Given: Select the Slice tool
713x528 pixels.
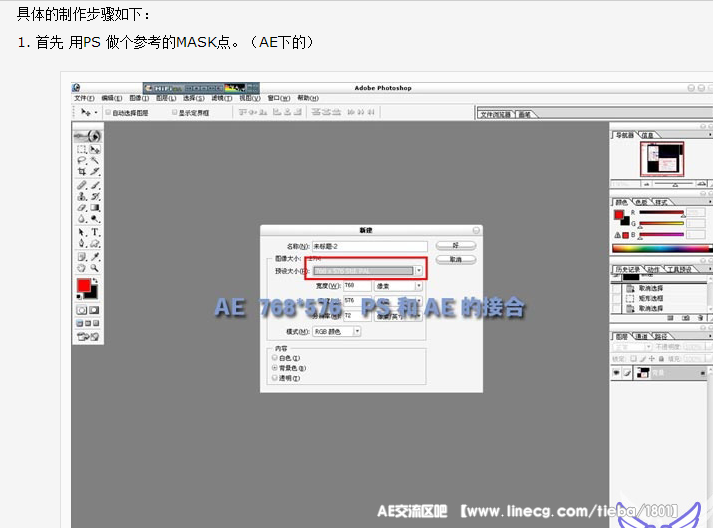Looking at the screenshot, I should [95, 171].
